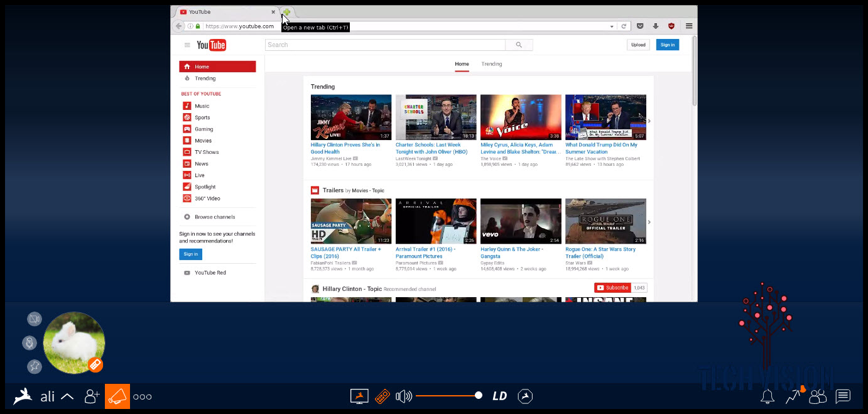Click the rabbit octagon icon next to LD
868x414 pixels.
(525, 396)
